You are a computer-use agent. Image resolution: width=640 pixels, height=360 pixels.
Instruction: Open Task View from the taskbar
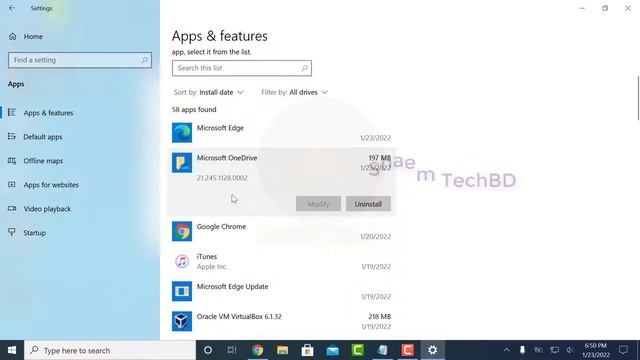(x=232, y=350)
